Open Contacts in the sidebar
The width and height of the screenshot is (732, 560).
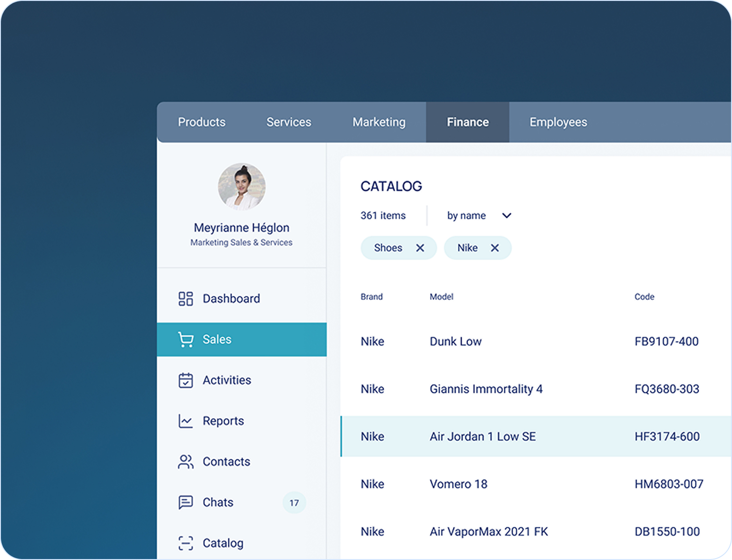coord(242,462)
